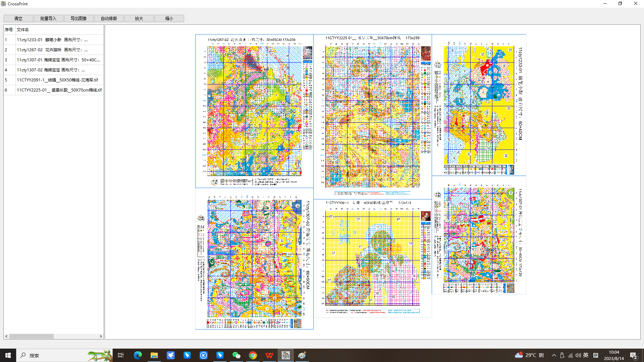
Task: Click the 缩小 zoom out button
Action: pos(169,18)
